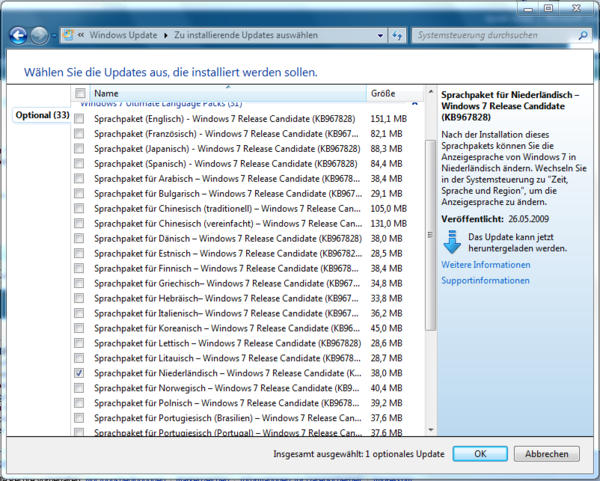Check the Sprachpaket für Finnisch checkbox
This screenshot has height=481, width=600.
pos(79,268)
